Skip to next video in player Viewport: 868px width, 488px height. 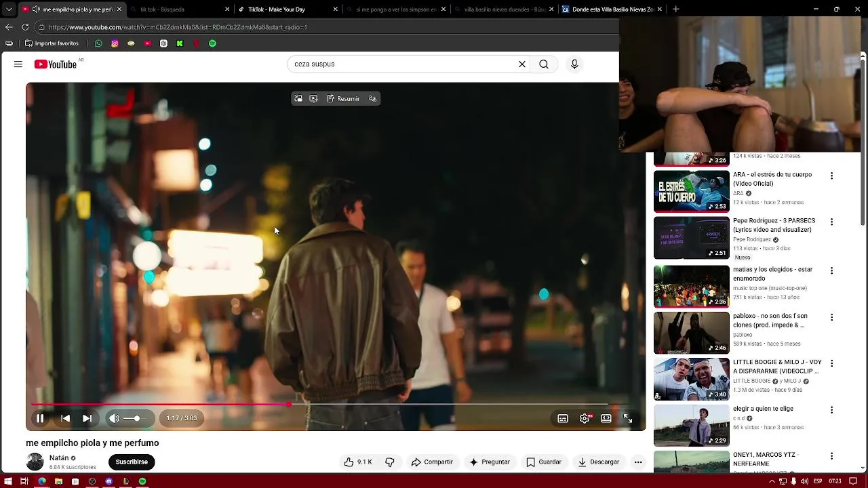[x=87, y=418]
